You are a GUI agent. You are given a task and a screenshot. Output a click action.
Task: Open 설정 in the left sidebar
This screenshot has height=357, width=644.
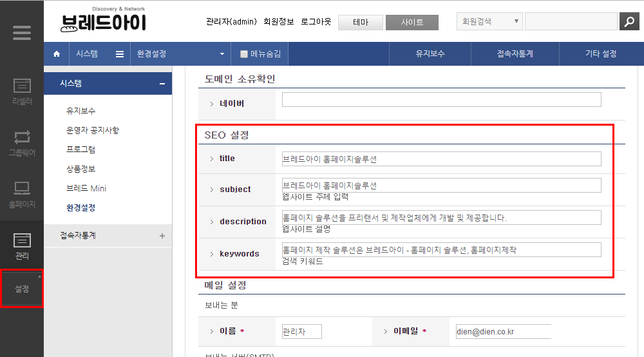pos(22,289)
